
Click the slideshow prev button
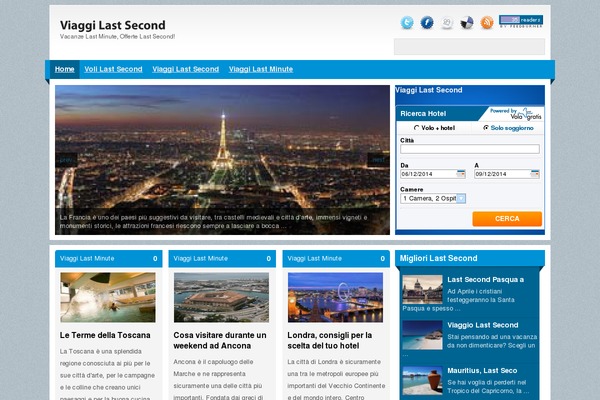67,160
